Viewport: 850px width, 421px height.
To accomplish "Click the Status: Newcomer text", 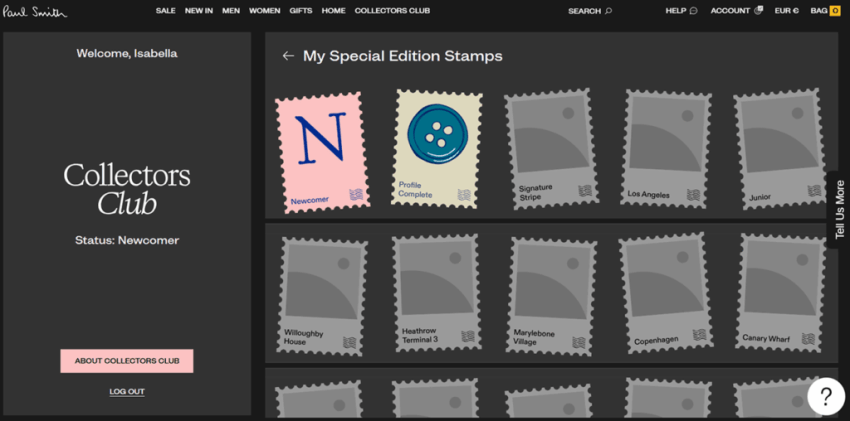I will [x=127, y=240].
